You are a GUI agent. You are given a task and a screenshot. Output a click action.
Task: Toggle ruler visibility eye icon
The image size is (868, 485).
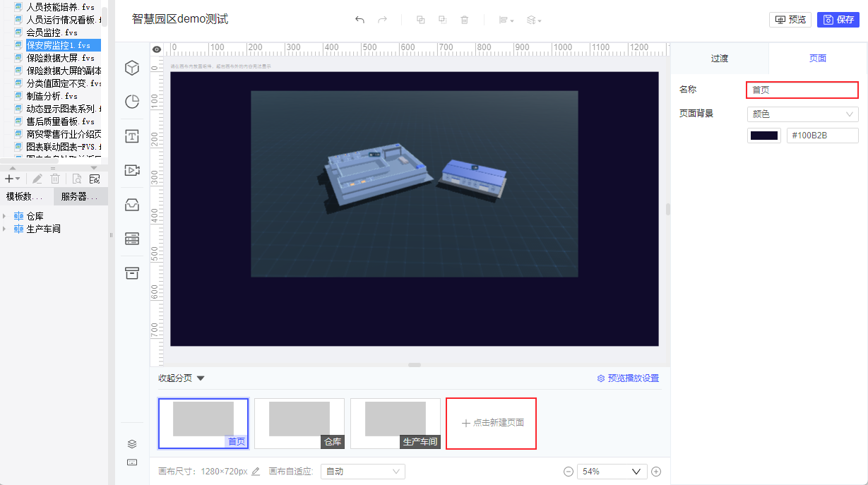[157, 49]
